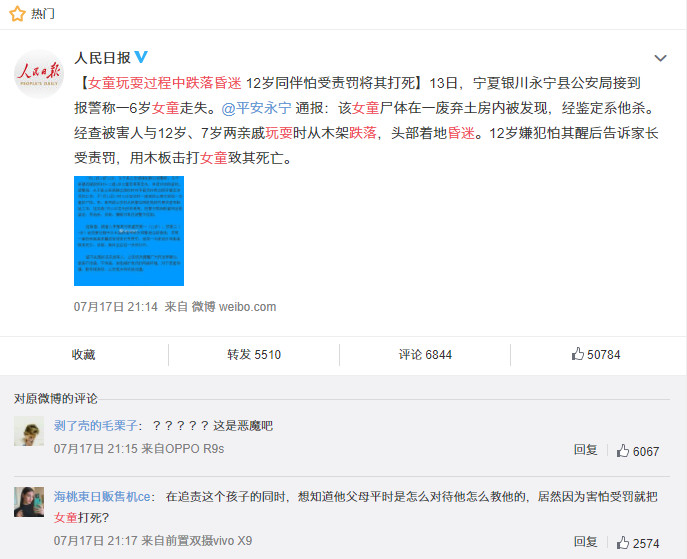
Task: Click 07月17日 21:15 来自OPPO R9s text
Action: (139, 449)
